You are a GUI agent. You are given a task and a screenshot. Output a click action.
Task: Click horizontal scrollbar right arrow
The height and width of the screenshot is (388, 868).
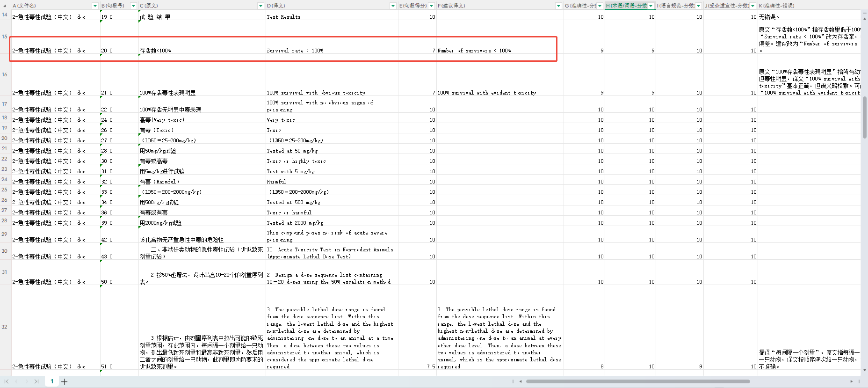tap(851, 381)
